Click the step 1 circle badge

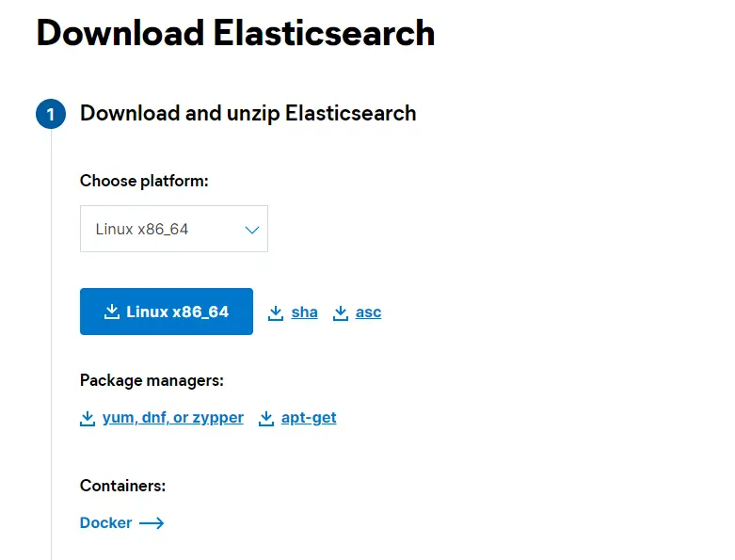pyautogui.click(x=51, y=114)
